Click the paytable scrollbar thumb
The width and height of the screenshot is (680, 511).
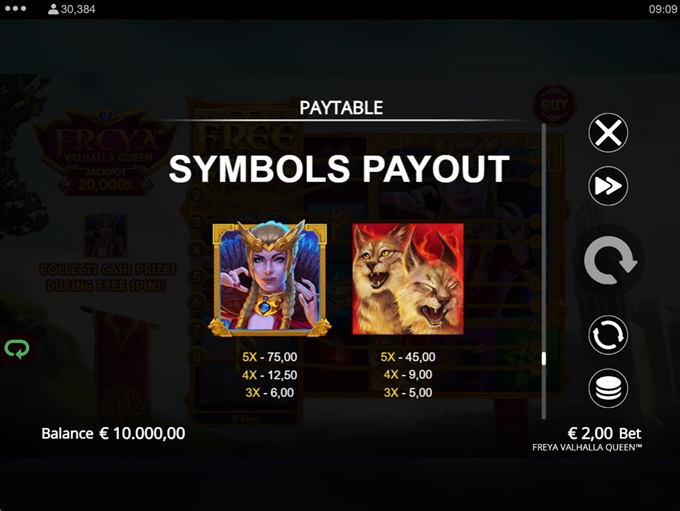(543, 358)
